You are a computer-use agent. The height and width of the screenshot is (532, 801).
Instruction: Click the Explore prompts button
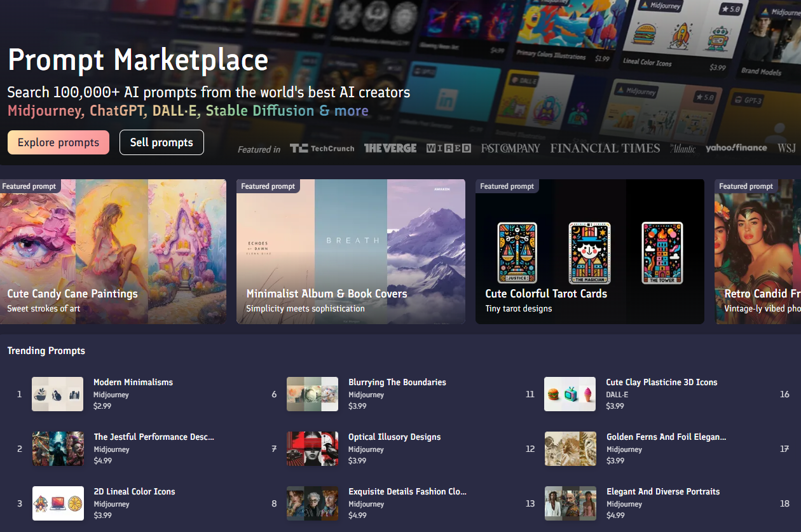[58, 142]
